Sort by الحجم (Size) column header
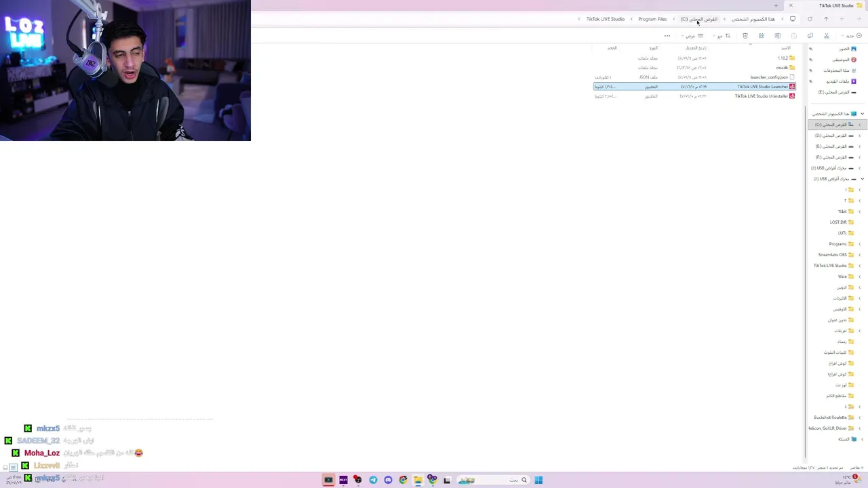Screen dimensions: 868x488 tap(612, 48)
